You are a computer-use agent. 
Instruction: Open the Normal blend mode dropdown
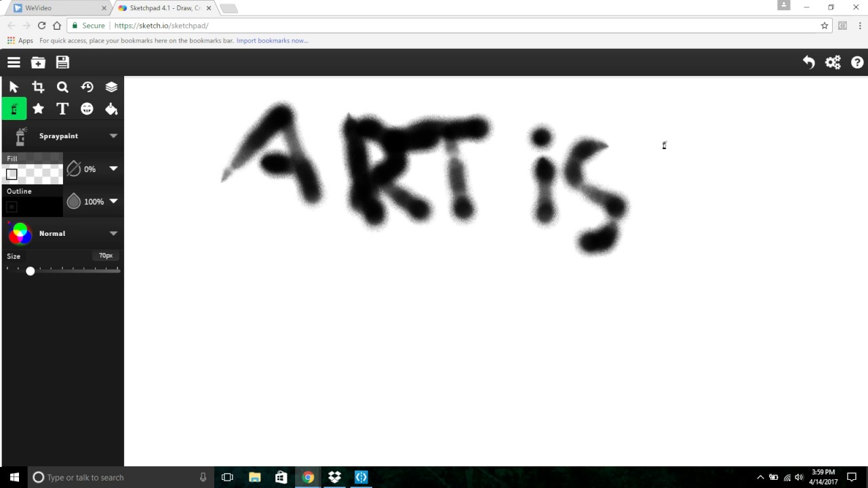pos(113,233)
